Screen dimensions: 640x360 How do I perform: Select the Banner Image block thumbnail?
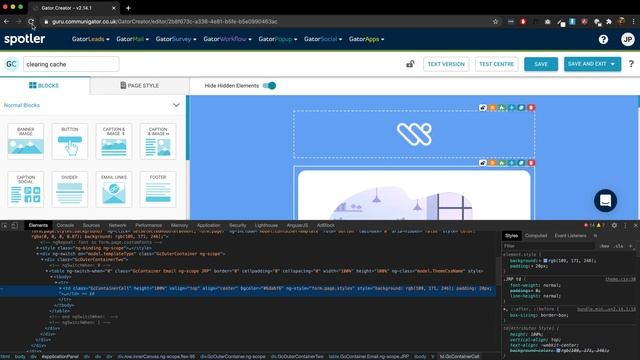coord(26,141)
